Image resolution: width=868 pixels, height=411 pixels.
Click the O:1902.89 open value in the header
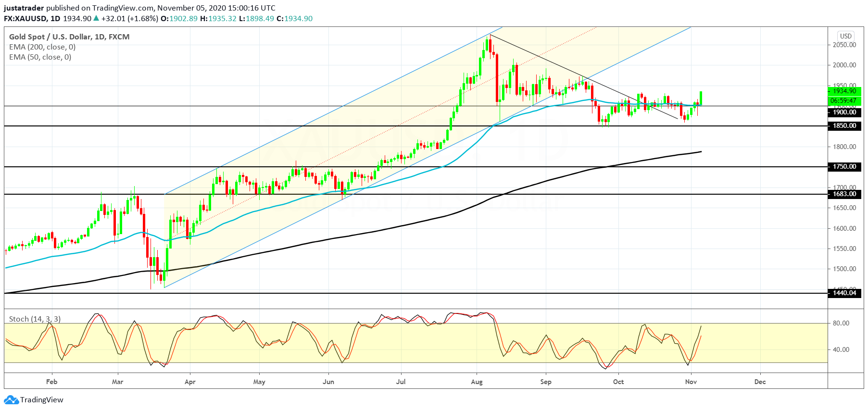point(179,18)
